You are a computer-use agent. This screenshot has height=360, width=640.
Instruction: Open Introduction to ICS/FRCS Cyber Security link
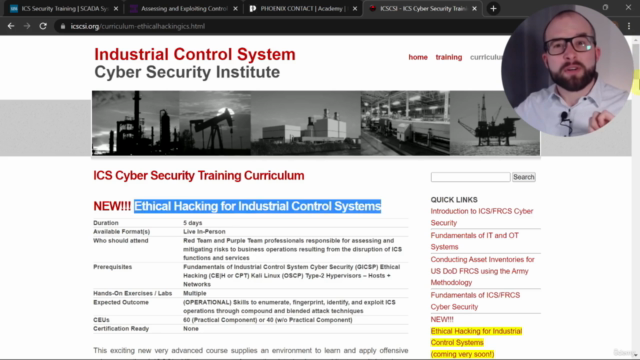point(482,217)
